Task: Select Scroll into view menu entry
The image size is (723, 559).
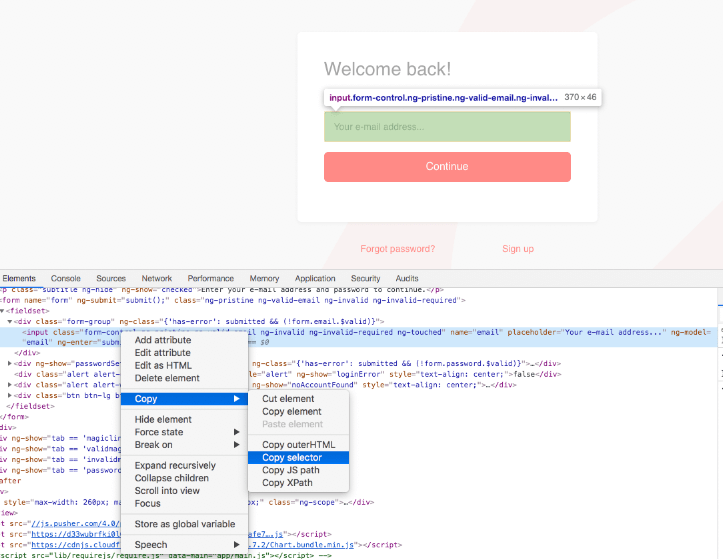Action: (x=184, y=491)
